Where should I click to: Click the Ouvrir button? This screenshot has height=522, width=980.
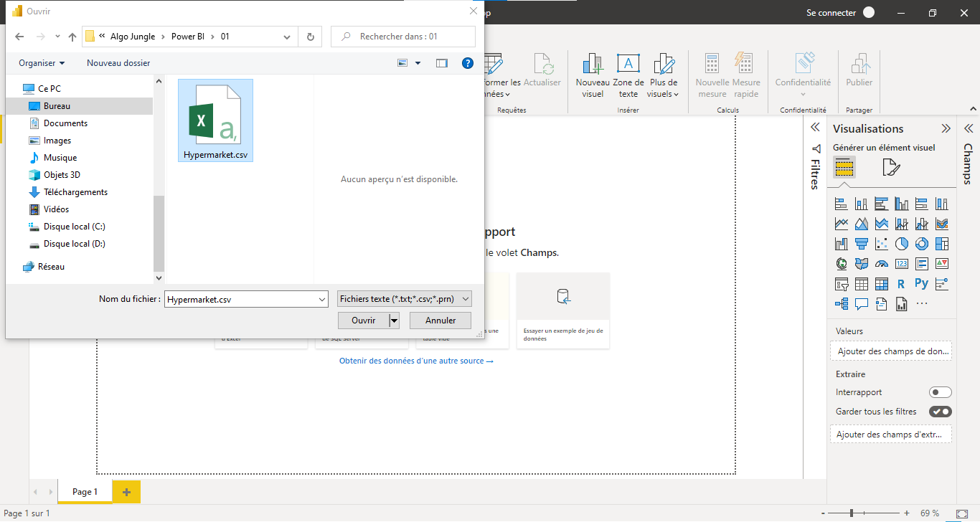pos(364,321)
